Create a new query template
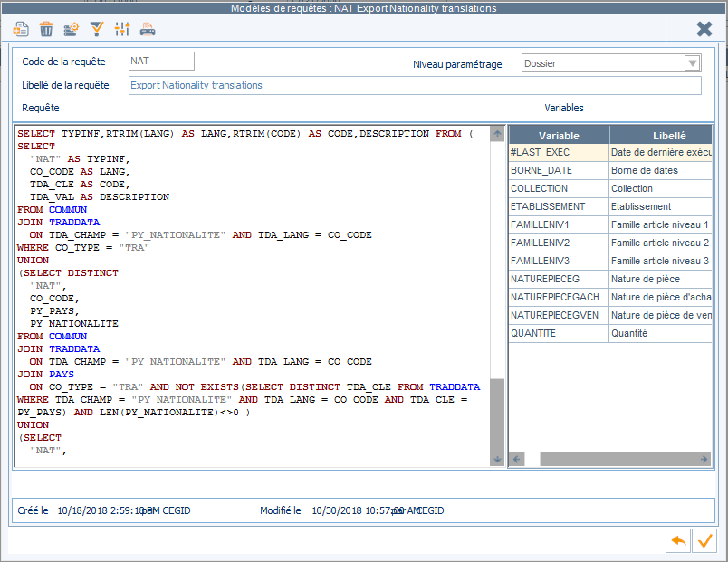The image size is (728, 562). point(21,29)
